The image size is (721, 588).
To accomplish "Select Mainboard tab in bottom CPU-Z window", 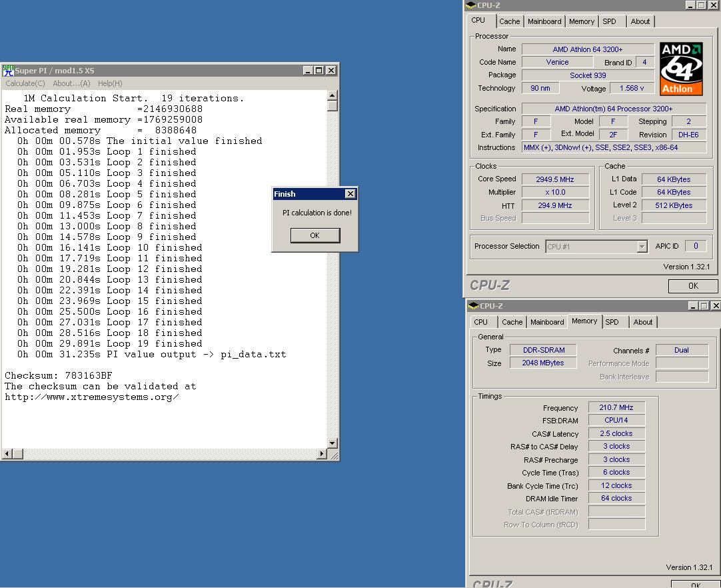I will tap(547, 322).
